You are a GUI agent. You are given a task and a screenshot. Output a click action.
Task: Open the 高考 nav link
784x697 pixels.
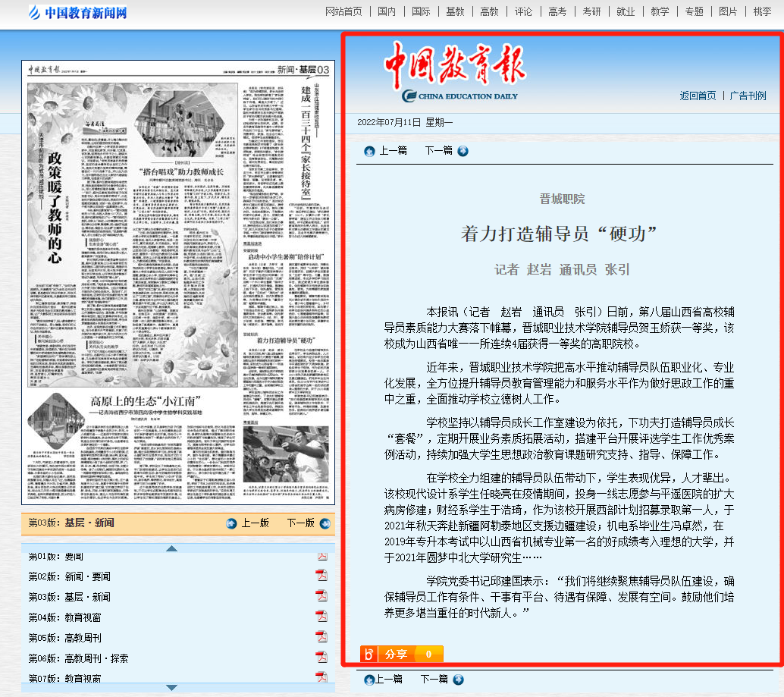pyautogui.click(x=557, y=11)
